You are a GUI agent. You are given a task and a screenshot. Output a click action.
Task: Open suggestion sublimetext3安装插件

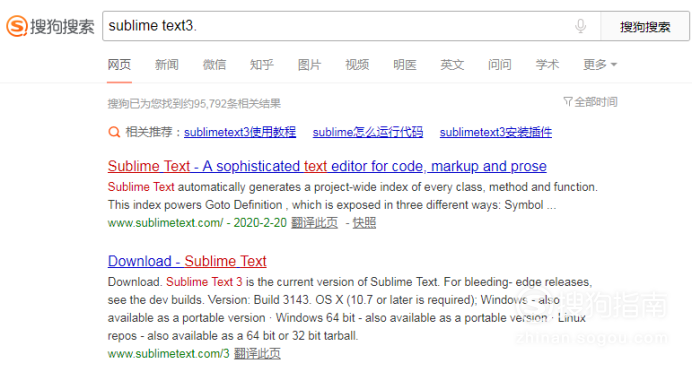tap(496, 132)
